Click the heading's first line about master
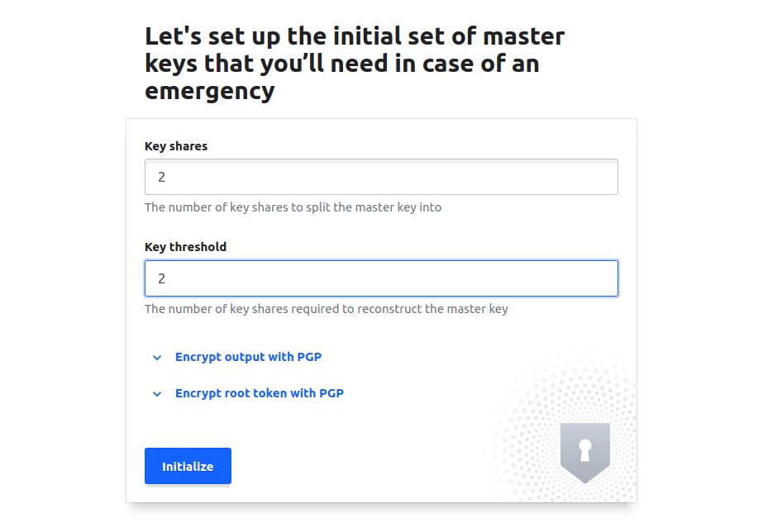 (x=355, y=36)
